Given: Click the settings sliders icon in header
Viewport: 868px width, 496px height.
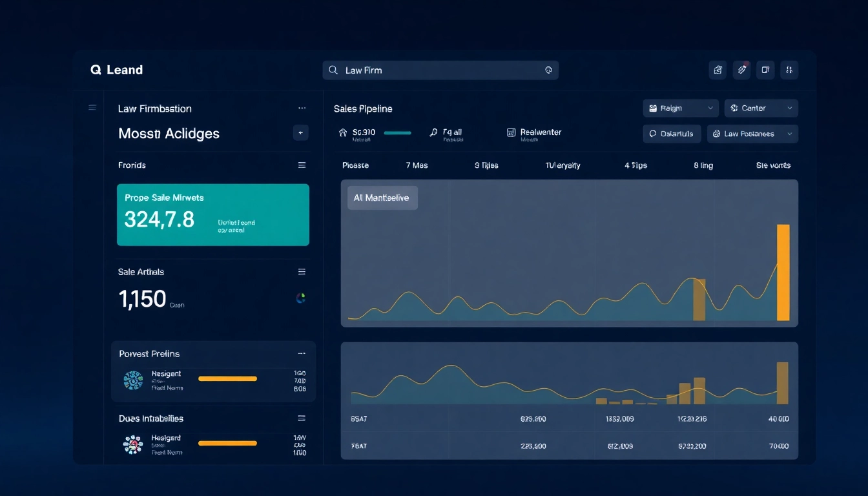Looking at the screenshot, I should [789, 70].
